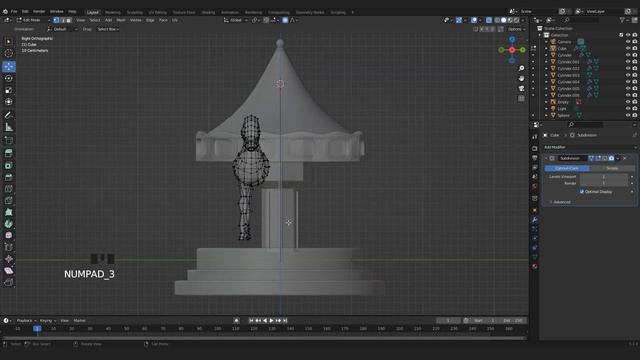
Task: Open Global transform orientation dropdown
Action: (236, 20)
